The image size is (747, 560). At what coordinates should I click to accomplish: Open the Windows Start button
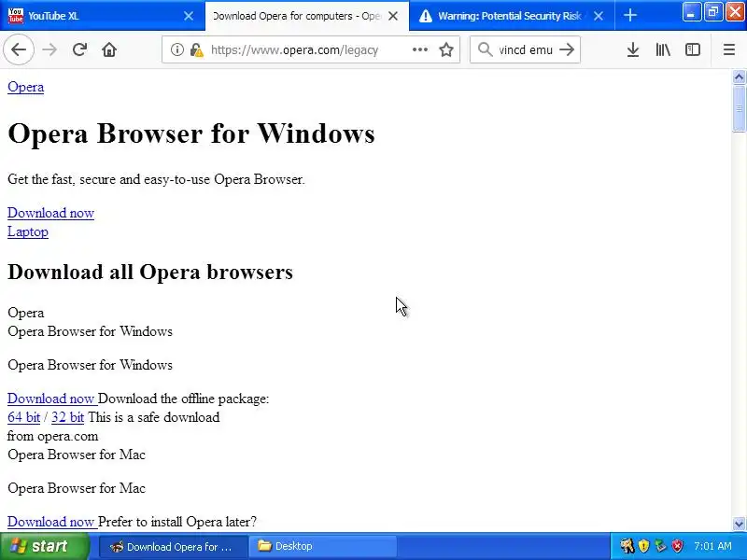point(44,546)
